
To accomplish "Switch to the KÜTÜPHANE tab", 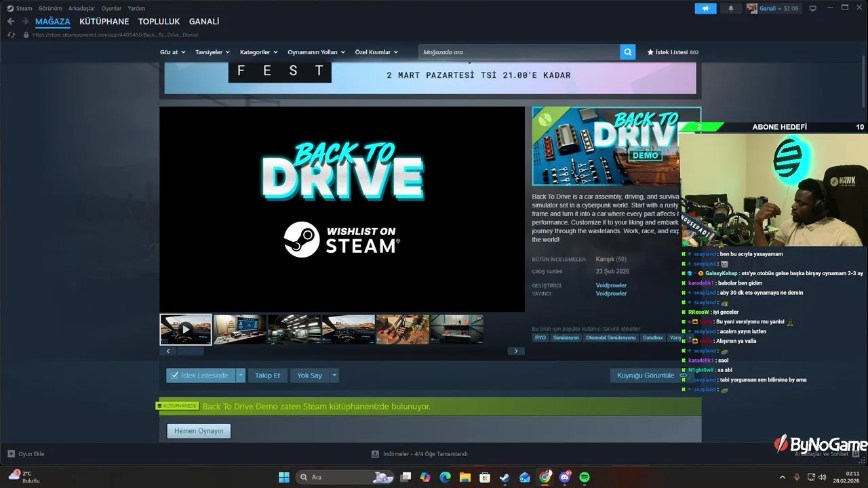I will click(x=104, y=22).
